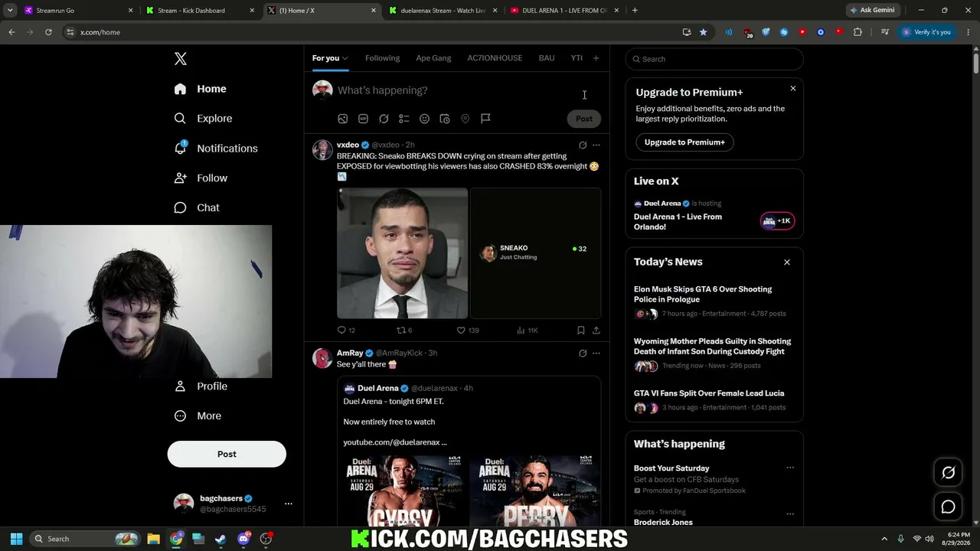Reload the x.com page

point(48,32)
